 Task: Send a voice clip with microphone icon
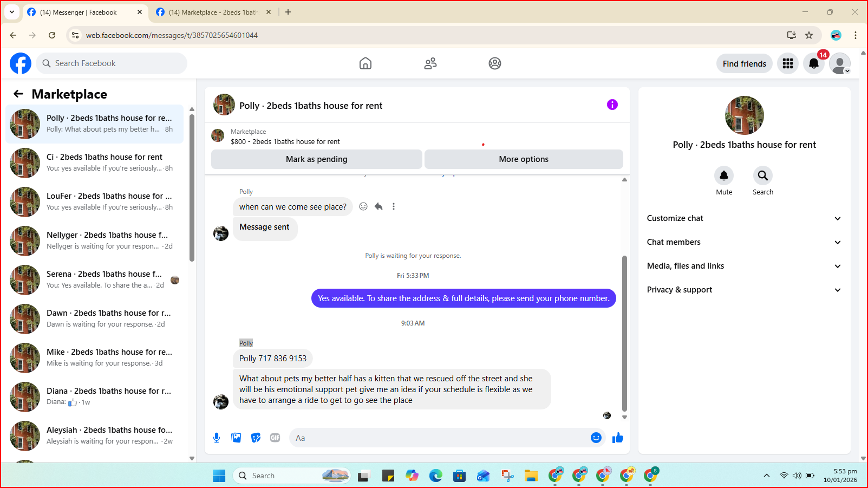(217, 438)
